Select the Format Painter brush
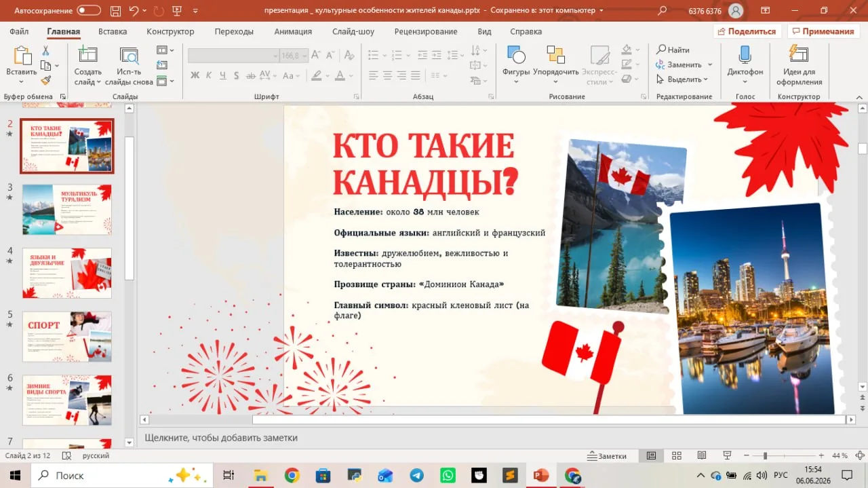 (45, 80)
